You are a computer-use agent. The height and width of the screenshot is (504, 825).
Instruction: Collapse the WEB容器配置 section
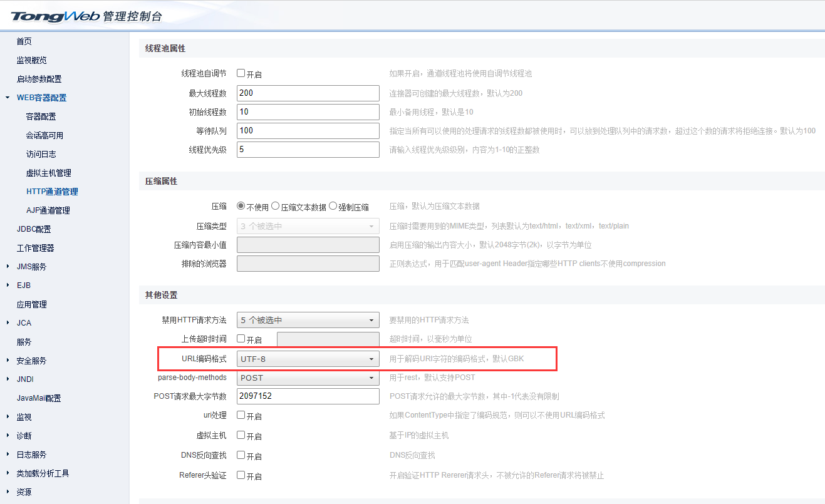(x=41, y=97)
